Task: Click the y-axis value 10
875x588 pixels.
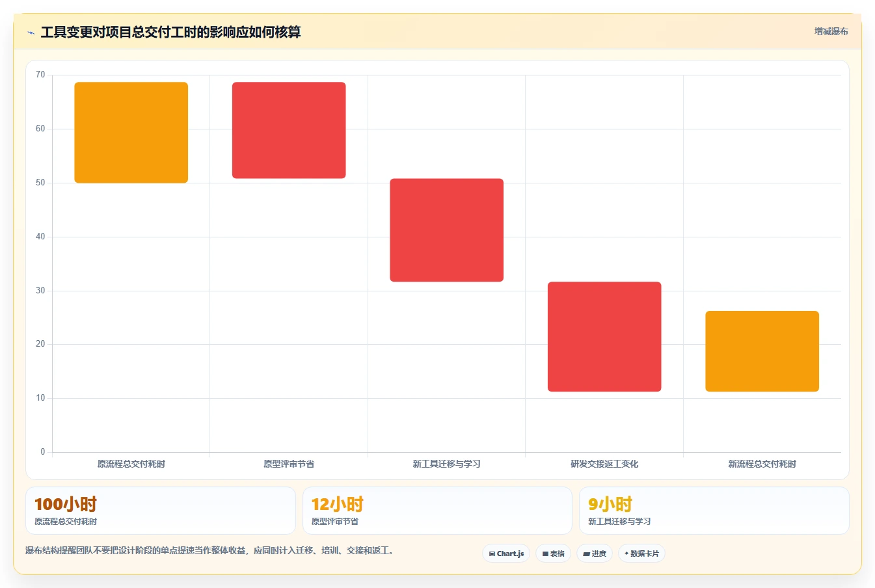Action: coord(40,398)
